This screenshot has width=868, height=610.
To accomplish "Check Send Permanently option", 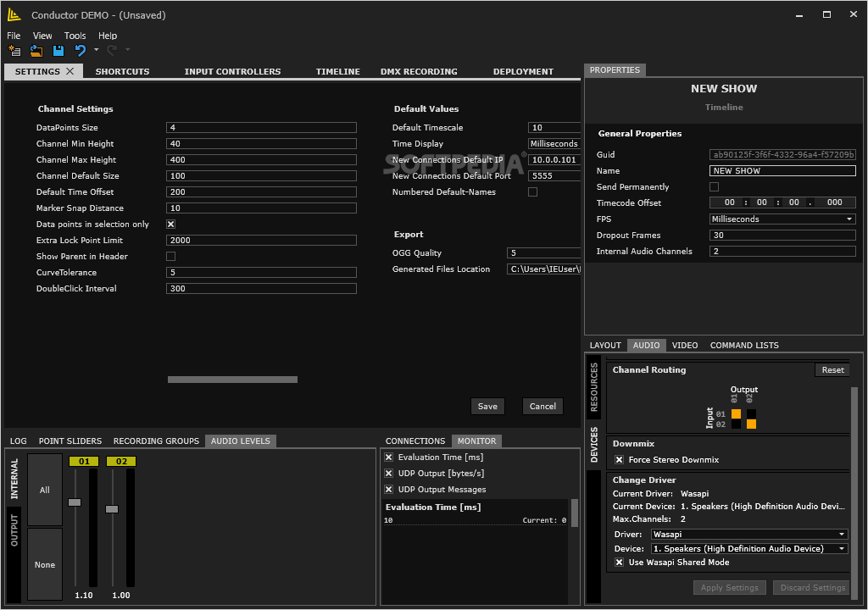I will [714, 187].
